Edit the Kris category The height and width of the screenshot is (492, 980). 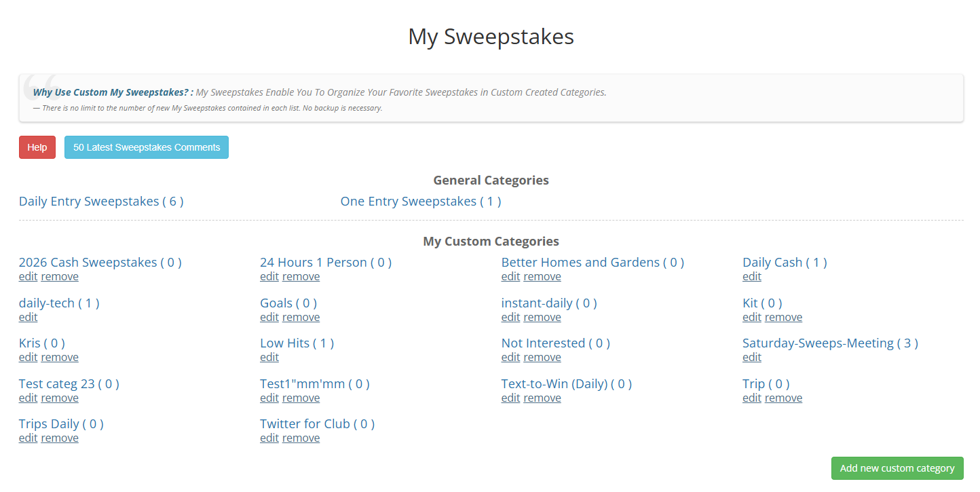point(29,358)
